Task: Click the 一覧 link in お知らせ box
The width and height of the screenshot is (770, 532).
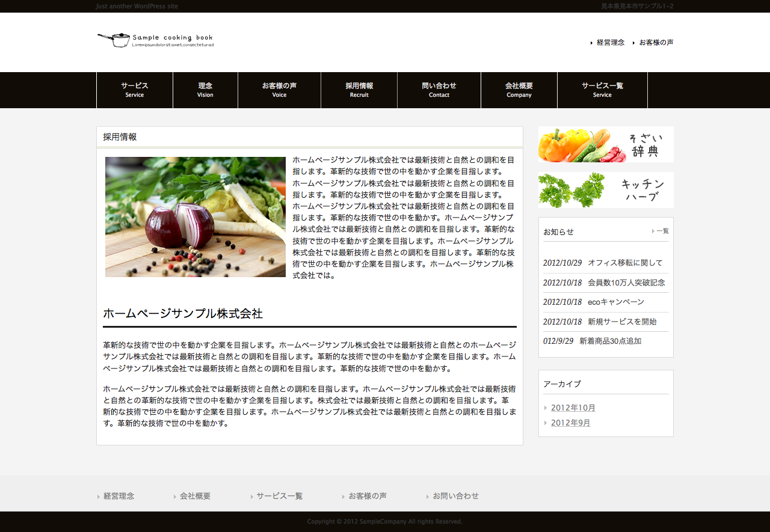Action: (662, 231)
